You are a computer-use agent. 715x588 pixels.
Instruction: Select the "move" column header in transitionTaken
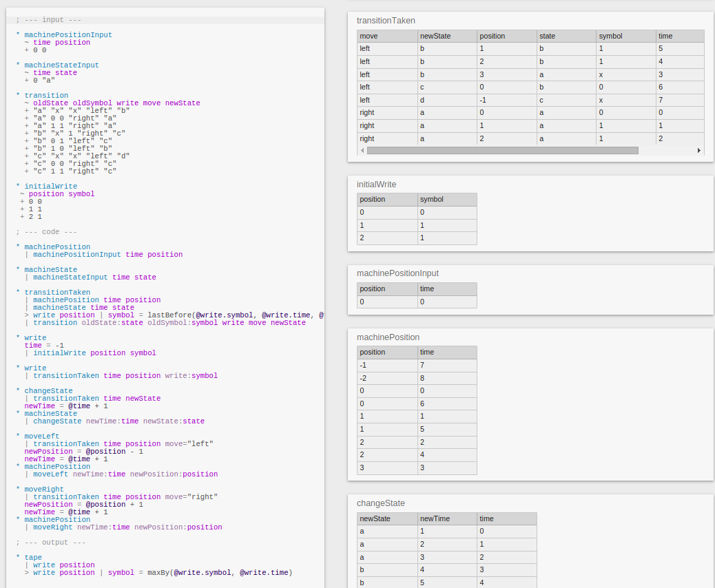coord(386,36)
